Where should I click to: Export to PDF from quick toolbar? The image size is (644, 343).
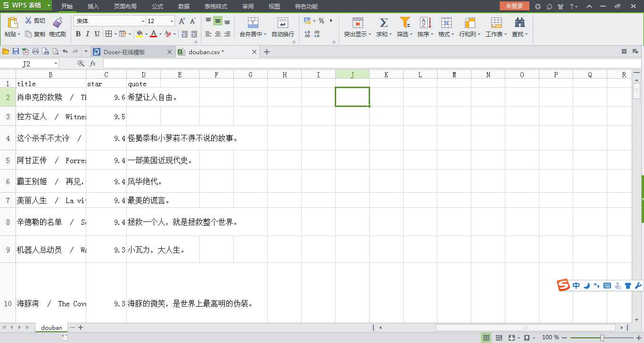tap(25, 51)
